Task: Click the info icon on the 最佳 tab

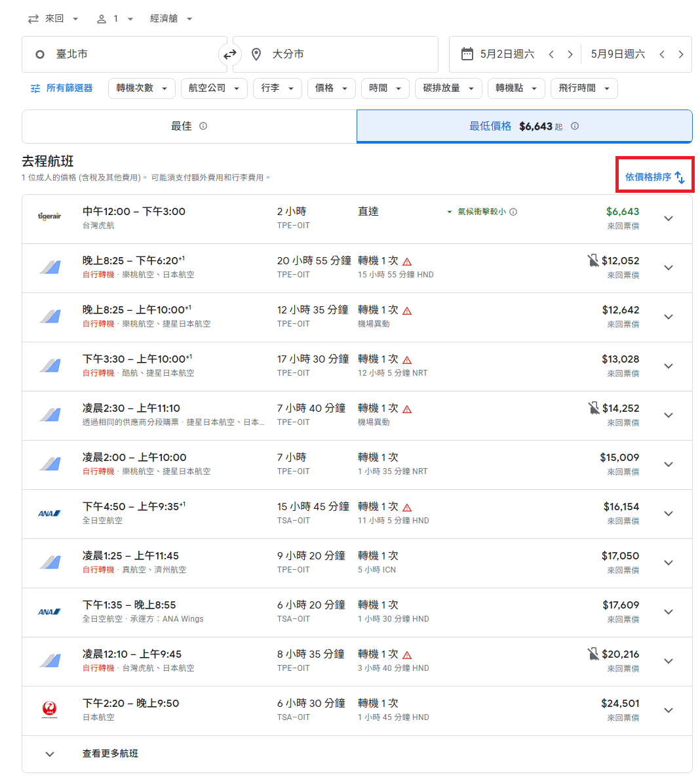Action: [203, 126]
